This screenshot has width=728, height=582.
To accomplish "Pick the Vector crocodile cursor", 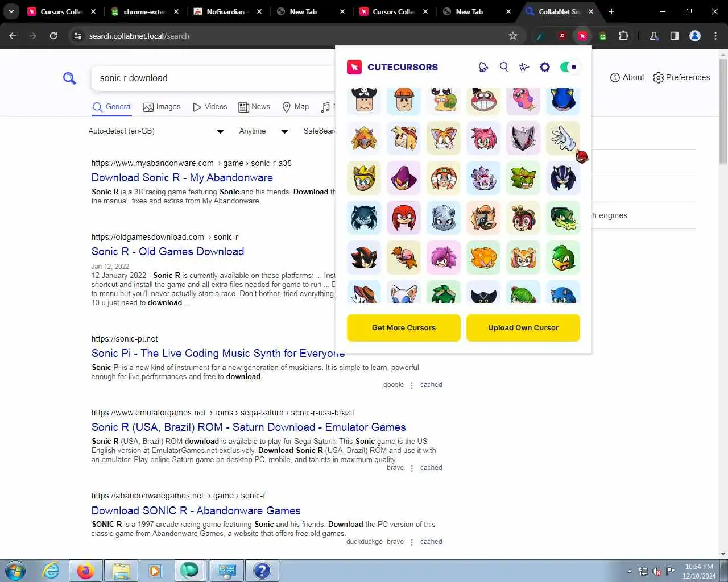I will click(x=563, y=218).
